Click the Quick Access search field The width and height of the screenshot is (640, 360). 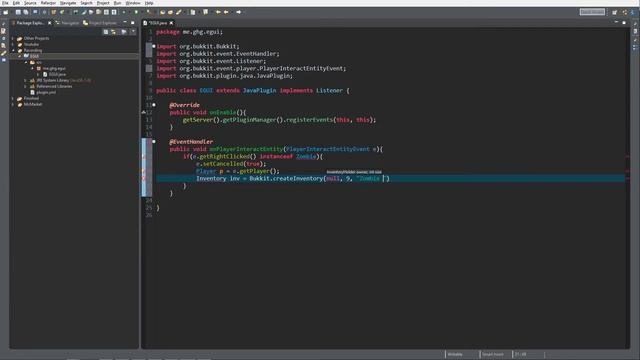coord(592,12)
